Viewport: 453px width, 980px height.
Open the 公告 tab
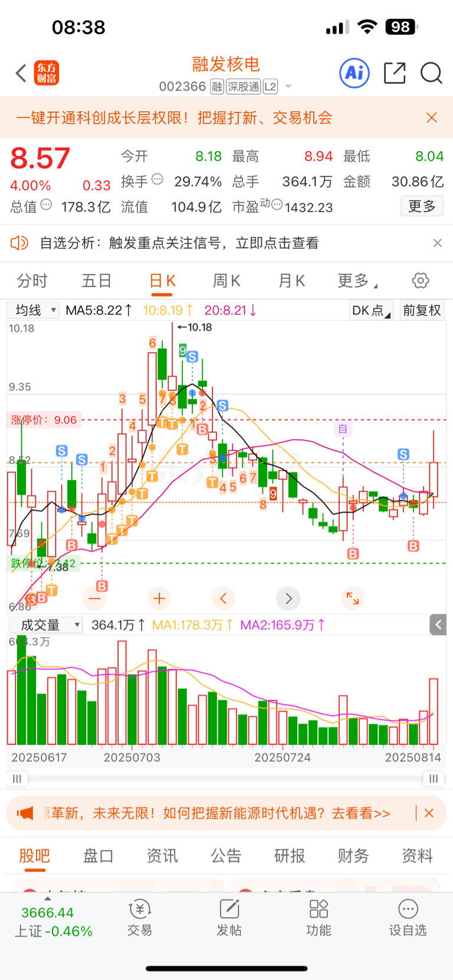226,856
